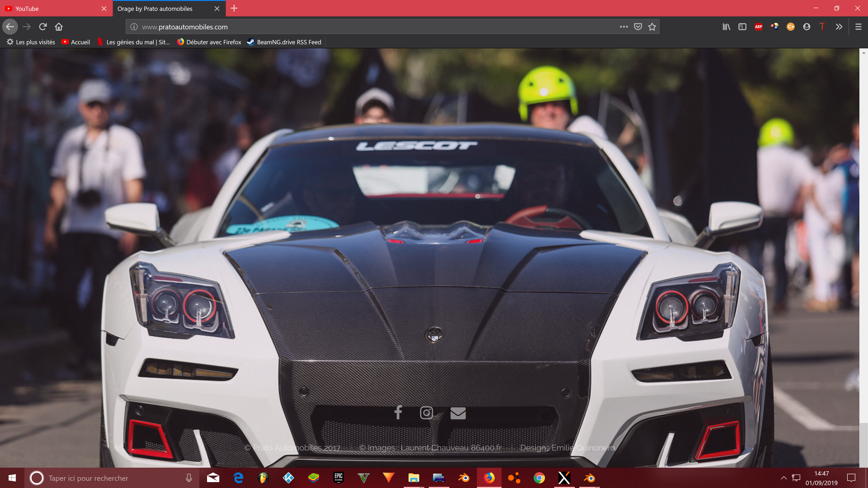Open the Firefox account icon

point(807,27)
